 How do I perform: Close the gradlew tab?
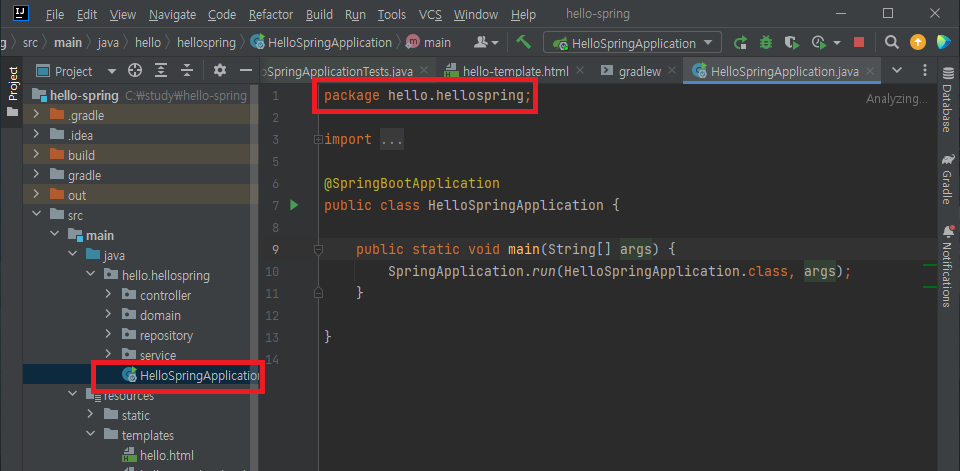[x=672, y=71]
